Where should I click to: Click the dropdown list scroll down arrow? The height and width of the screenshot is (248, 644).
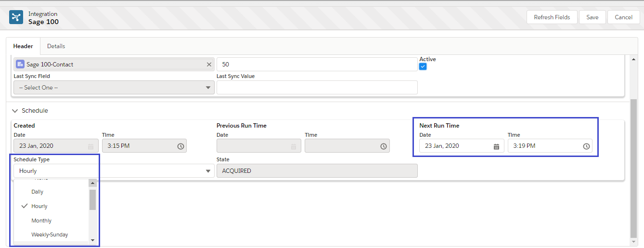pyautogui.click(x=93, y=240)
